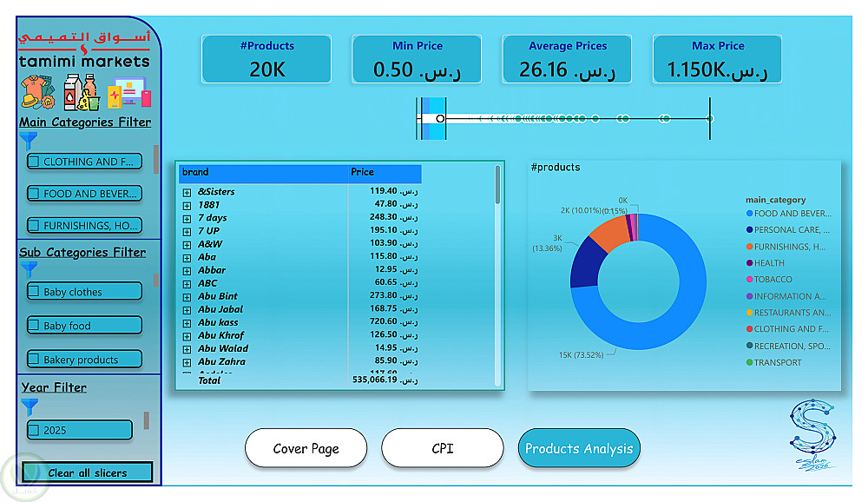Click the Min Price 0.50 card
The width and height of the screenshot is (868, 502).
pos(417,59)
